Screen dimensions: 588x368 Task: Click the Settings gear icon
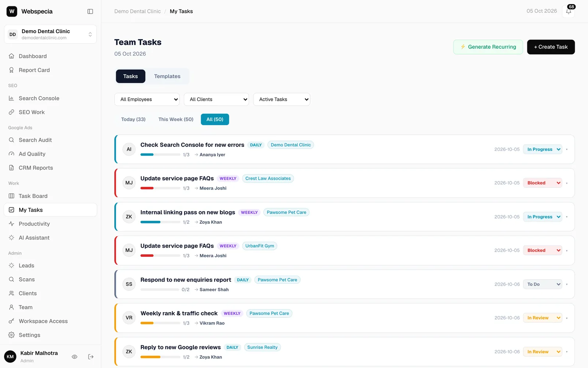(x=11, y=335)
